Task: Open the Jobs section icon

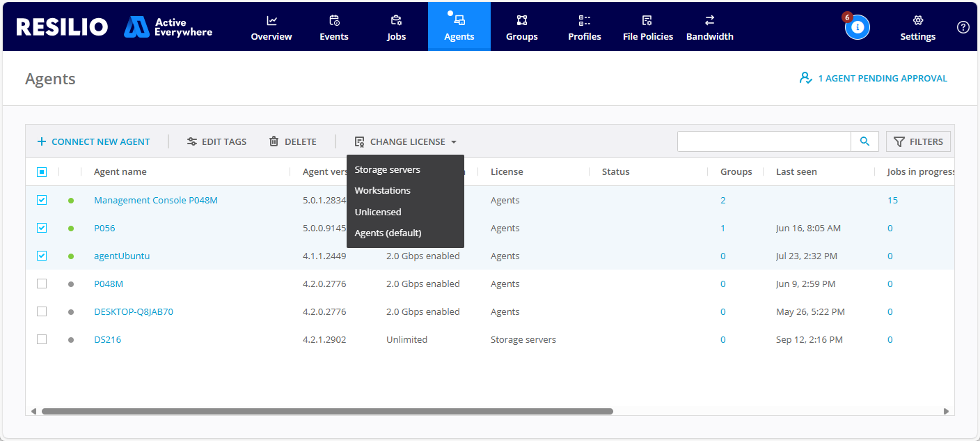Action: [x=396, y=21]
